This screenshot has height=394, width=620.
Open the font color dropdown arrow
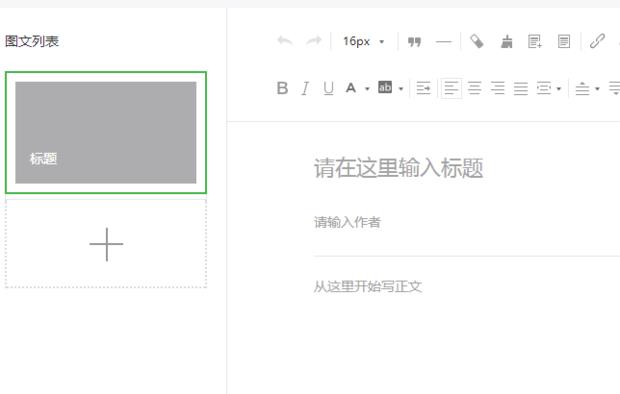(367, 89)
